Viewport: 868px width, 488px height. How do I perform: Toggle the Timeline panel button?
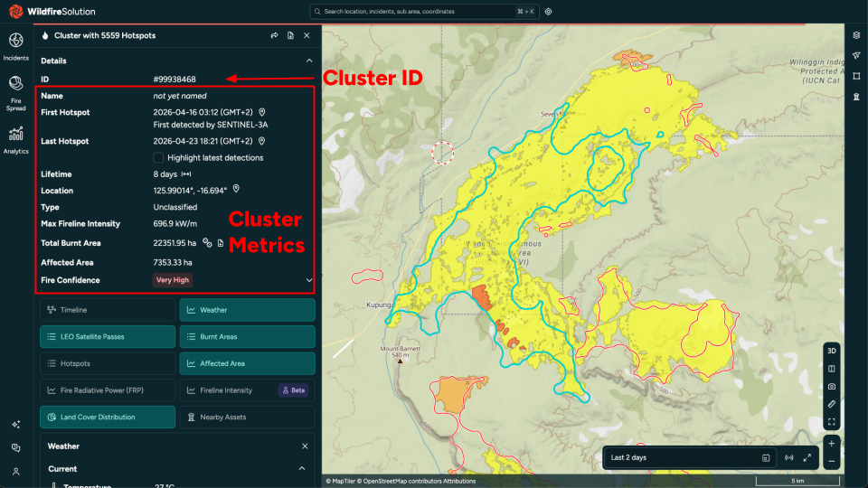108,310
